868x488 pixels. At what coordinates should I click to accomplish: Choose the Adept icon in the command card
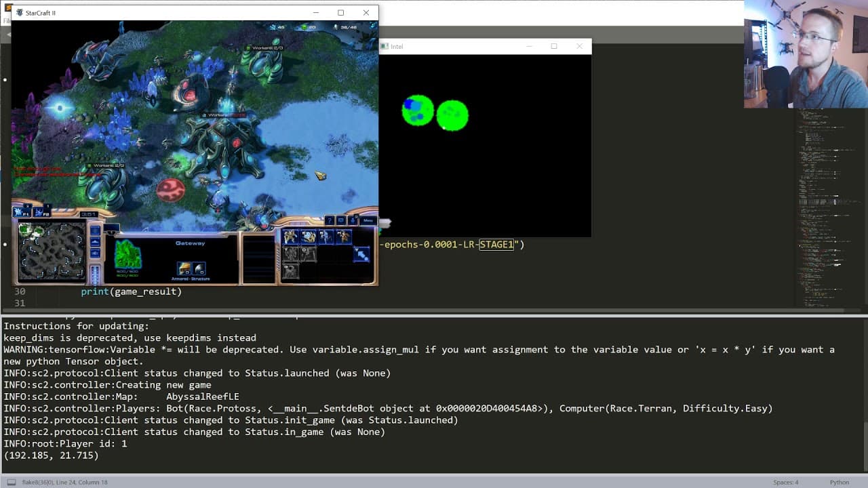coord(344,237)
